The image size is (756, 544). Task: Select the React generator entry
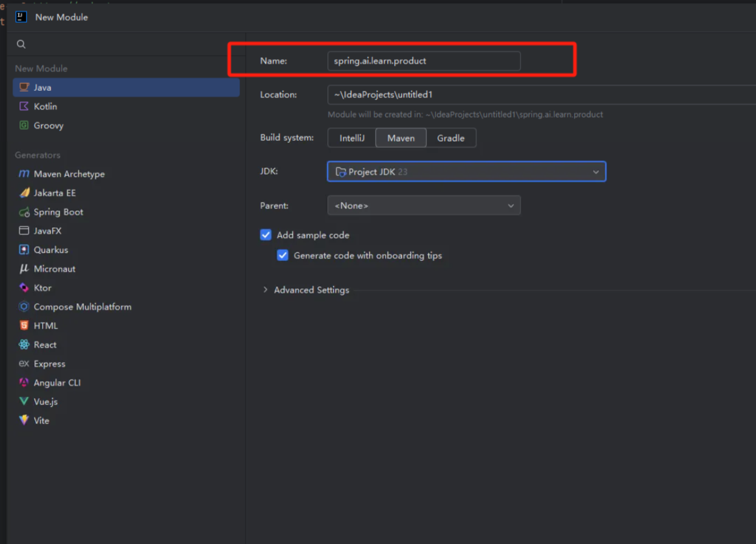(126, 345)
